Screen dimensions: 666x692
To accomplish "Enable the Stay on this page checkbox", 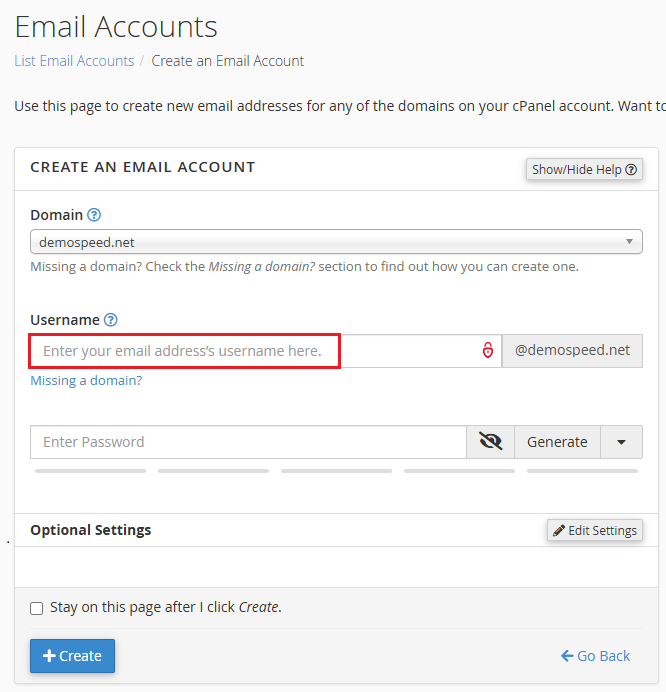I will 37,608.
